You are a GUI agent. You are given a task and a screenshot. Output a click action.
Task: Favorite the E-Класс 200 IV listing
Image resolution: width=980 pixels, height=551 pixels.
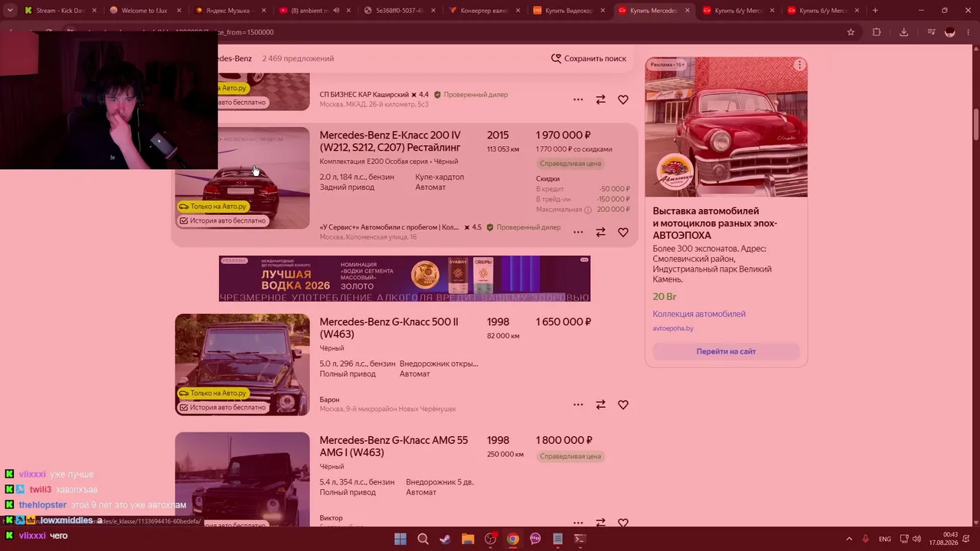(x=623, y=232)
